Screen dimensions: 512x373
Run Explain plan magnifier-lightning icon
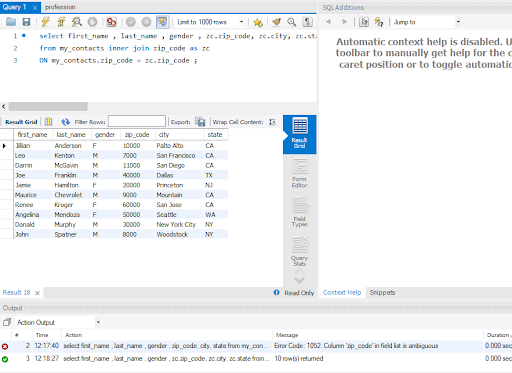tap(77, 22)
